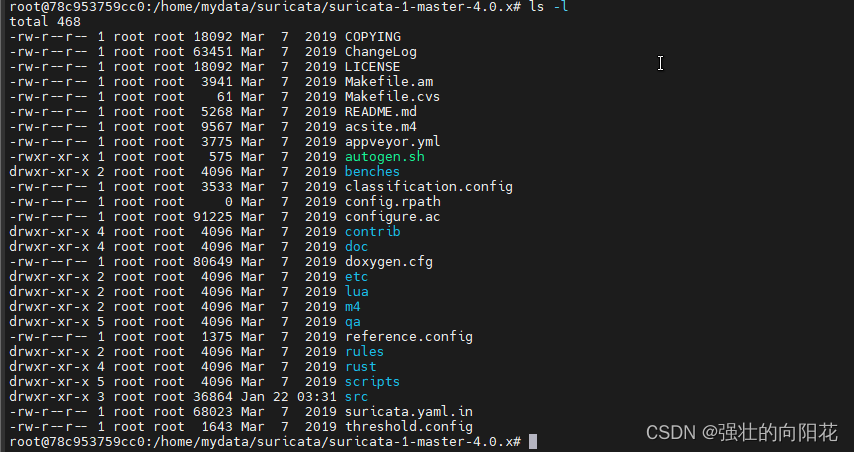Click threshold.config file name

408,426
